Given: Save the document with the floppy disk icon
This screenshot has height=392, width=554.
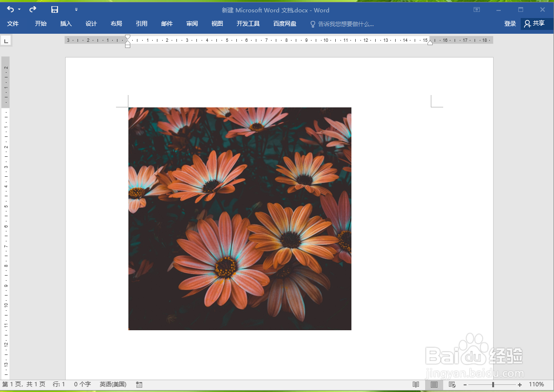Looking at the screenshot, I should coord(54,10).
